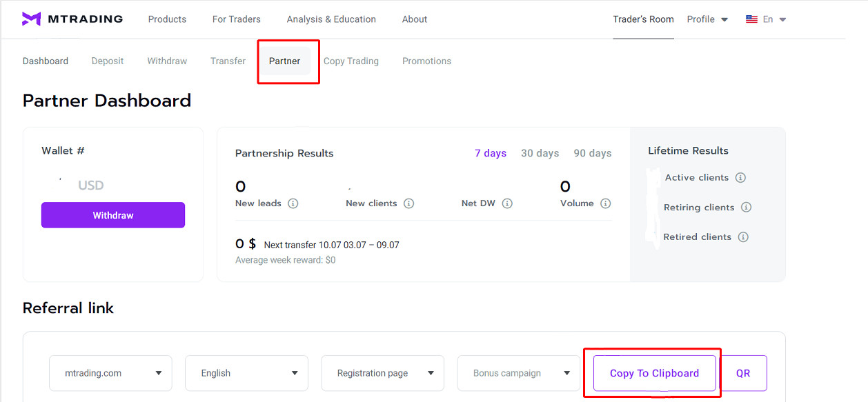
Task: Expand the English language dropdown
Action: [246, 373]
